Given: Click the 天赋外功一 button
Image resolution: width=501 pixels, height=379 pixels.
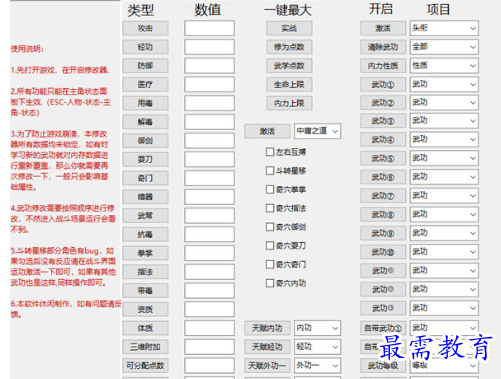Looking at the screenshot, I should click(x=267, y=366).
